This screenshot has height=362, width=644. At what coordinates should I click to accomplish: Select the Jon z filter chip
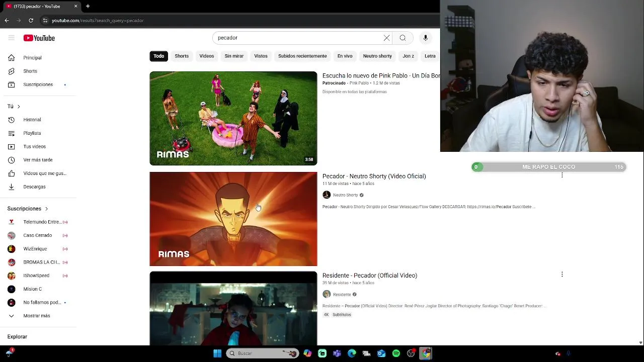coord(408,56)
